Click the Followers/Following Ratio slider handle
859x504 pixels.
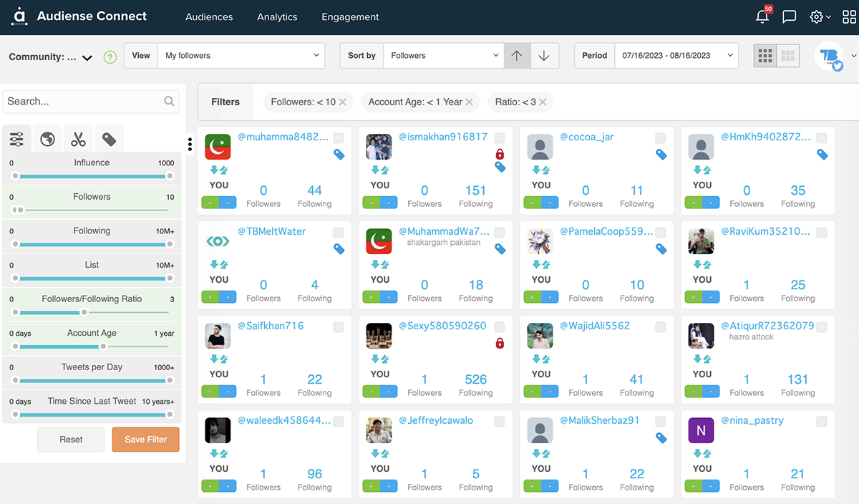tap(84, 312)
